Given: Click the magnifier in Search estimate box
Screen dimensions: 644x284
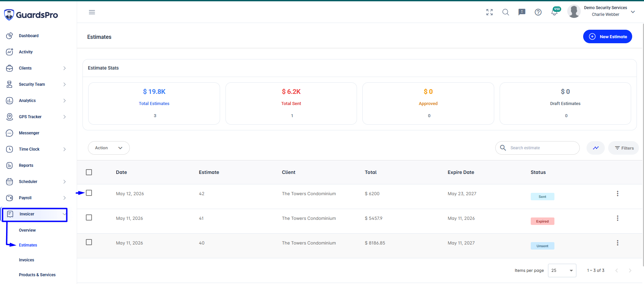Looking at the screenshot, I should tap(503, 148).
